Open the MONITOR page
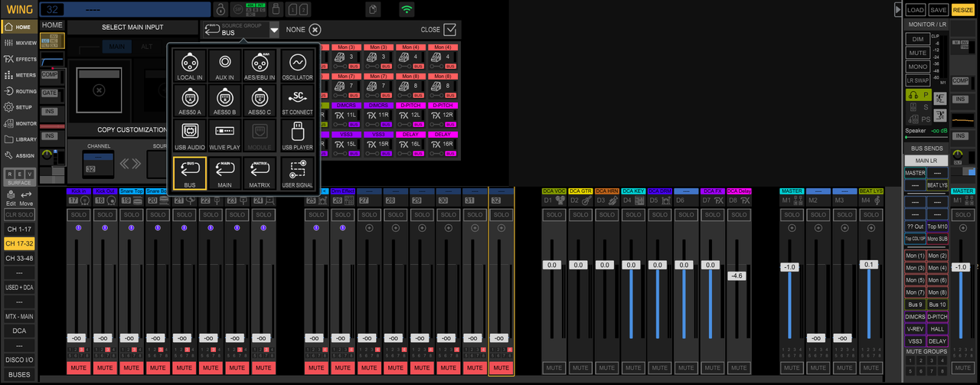Screen dimensions: 980x385 click(18, 123)
